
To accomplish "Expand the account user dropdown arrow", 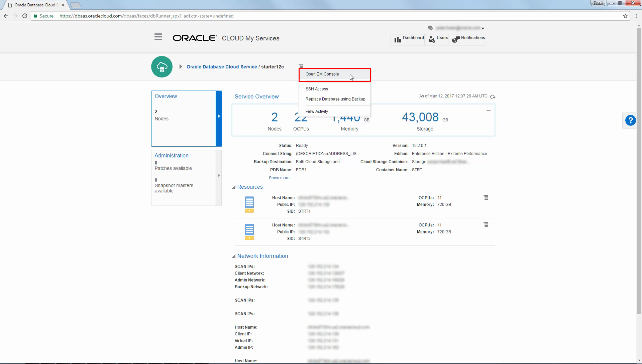I will tap(483, 29).
